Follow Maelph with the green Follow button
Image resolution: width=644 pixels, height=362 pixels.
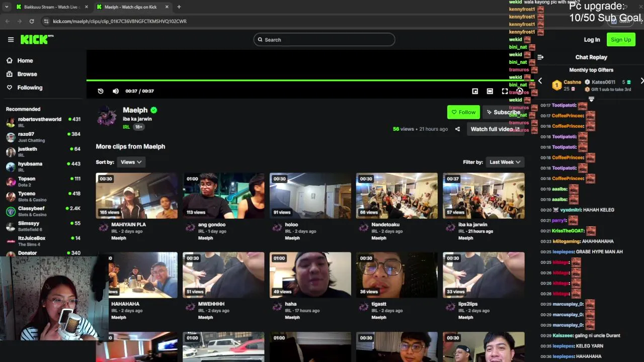point(463,112)
